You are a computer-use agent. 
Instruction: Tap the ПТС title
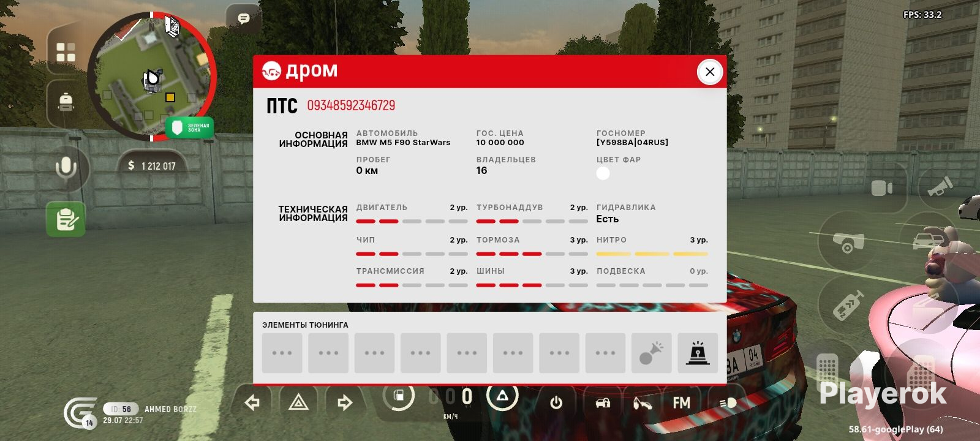282,106
